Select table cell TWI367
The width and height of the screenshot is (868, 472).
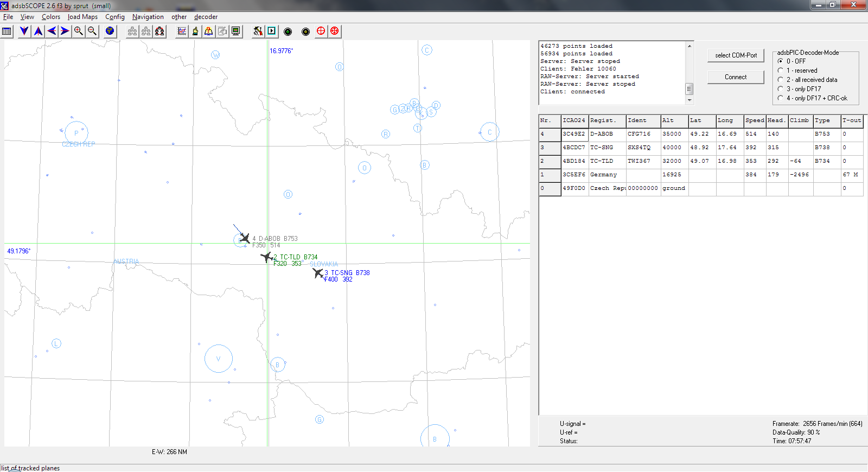click(x=643, y=162)
